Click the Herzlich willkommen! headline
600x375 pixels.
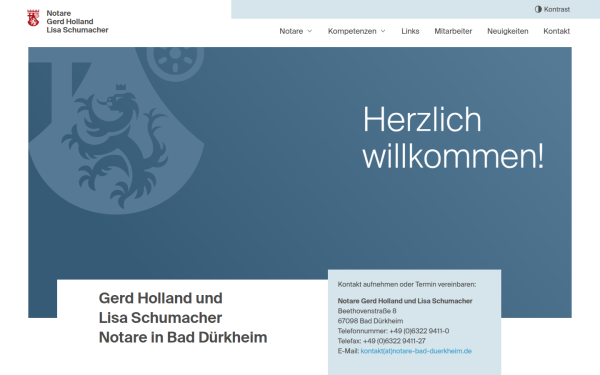click(453, 138)
